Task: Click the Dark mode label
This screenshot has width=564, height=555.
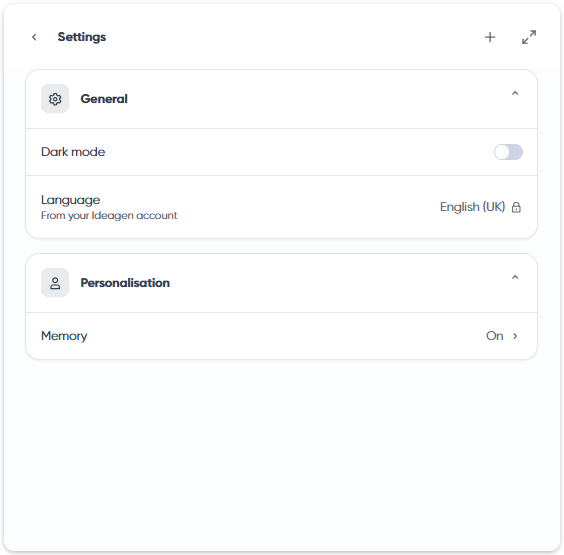Action: (x=73, y=152)
